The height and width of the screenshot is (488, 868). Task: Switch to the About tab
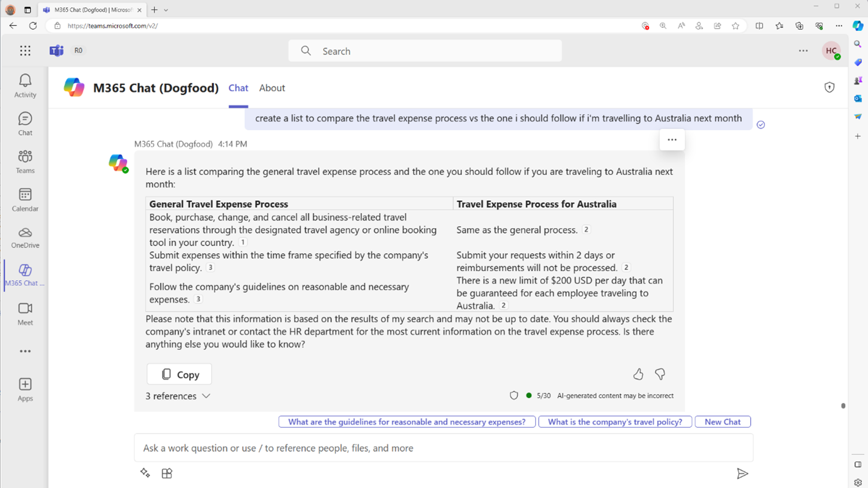(272, 88)
